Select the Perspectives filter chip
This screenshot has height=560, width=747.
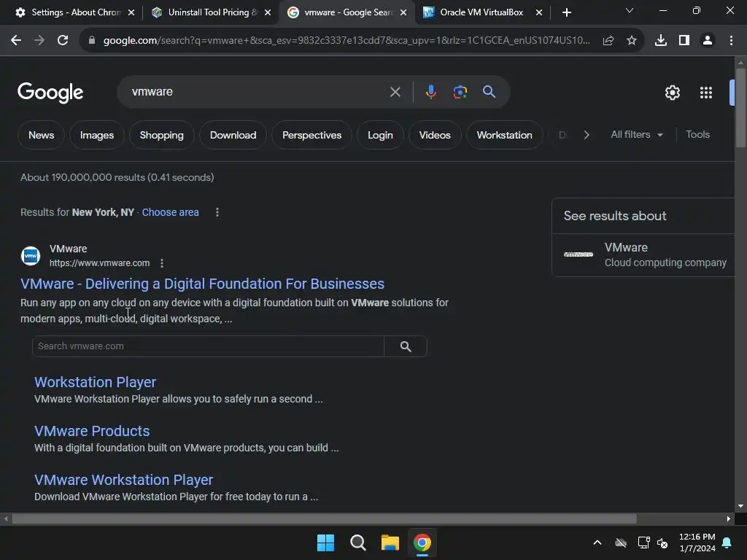(311, 135)
